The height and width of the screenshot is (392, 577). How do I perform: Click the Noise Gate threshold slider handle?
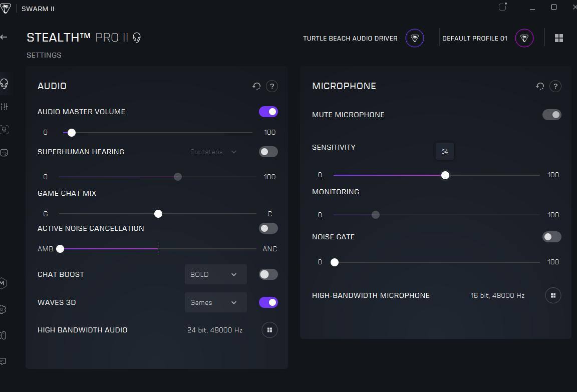(x=335, y=262)
